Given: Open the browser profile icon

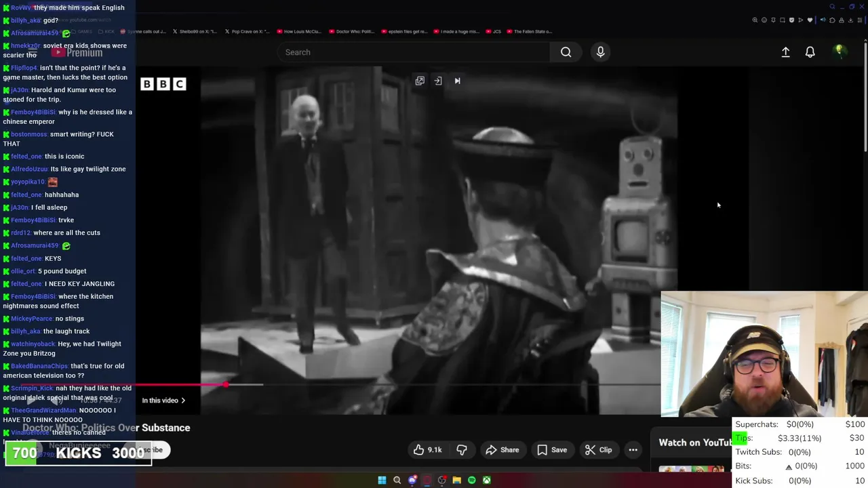Looking at the screenshot, I should tap(842, 20).
